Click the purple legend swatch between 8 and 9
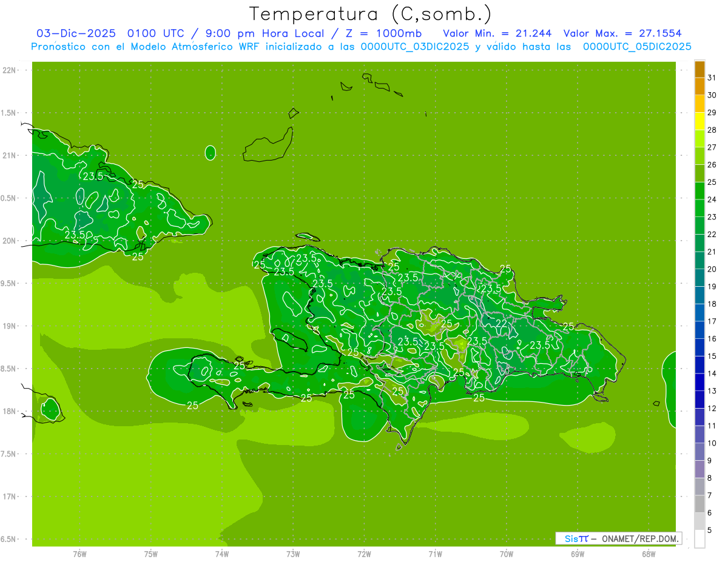 699,469
